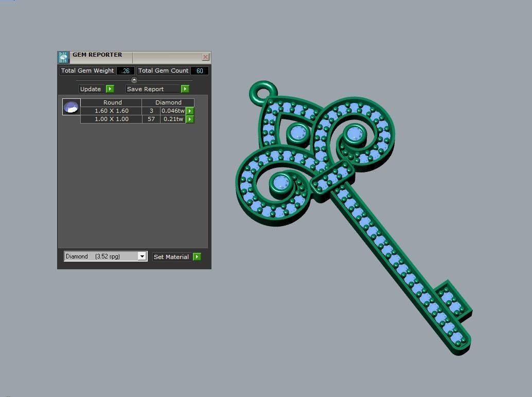
Task: Click the 0.046tw weight cell
Action: click(x=173, y=111)
